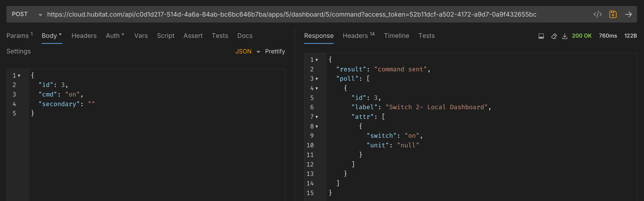
Task: Send the request with the arrow icon
Action: click(628, 15)
